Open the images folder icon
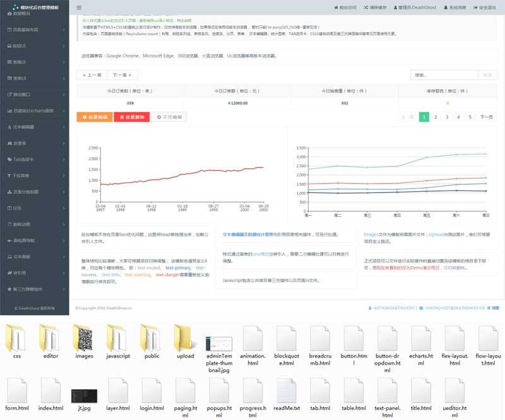The image size is (505, 420). tap(84, 337)
